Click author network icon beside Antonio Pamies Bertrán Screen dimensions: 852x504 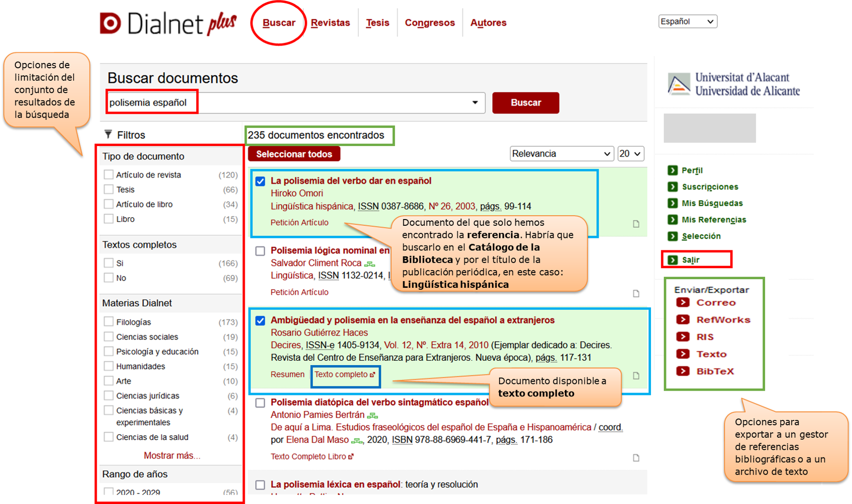pos(373,415)
